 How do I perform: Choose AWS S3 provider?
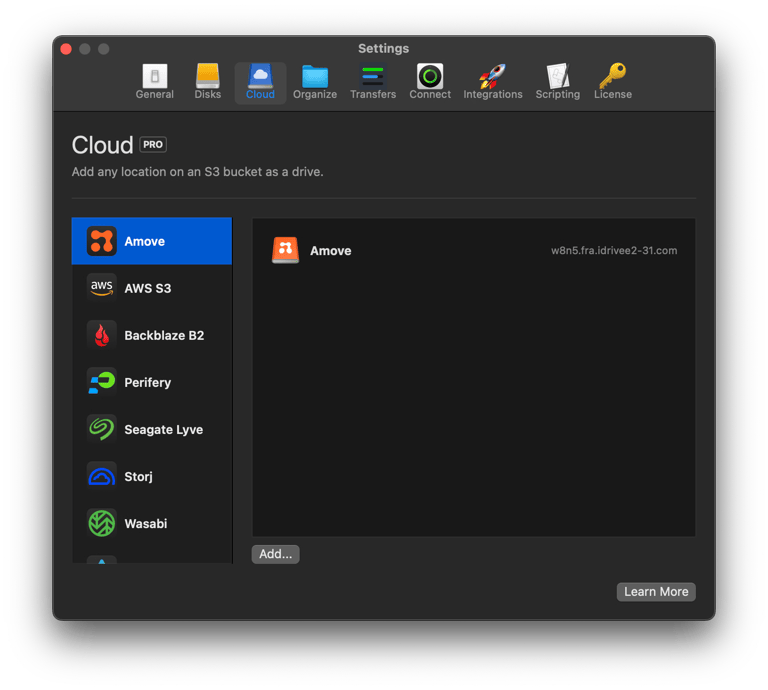151,288
